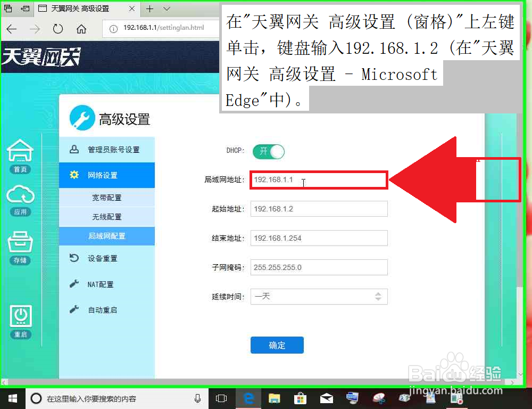
Task: Open NAT配置 menu item
Action: [x=107, y=284]
